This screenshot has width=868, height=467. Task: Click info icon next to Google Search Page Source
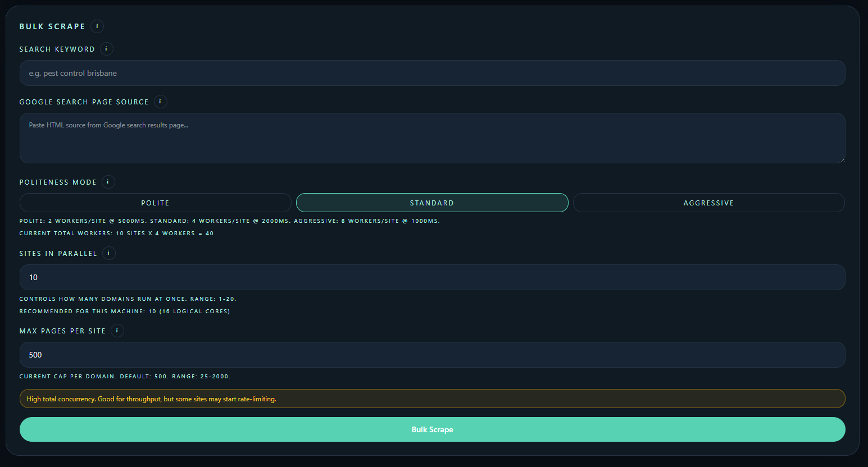(x=160, y=102)
